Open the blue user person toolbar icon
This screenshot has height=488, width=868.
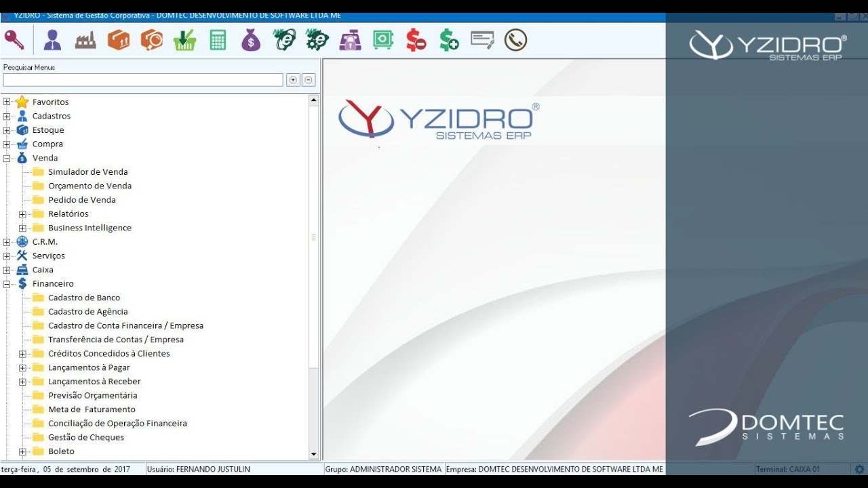click(x=52, y=40)
